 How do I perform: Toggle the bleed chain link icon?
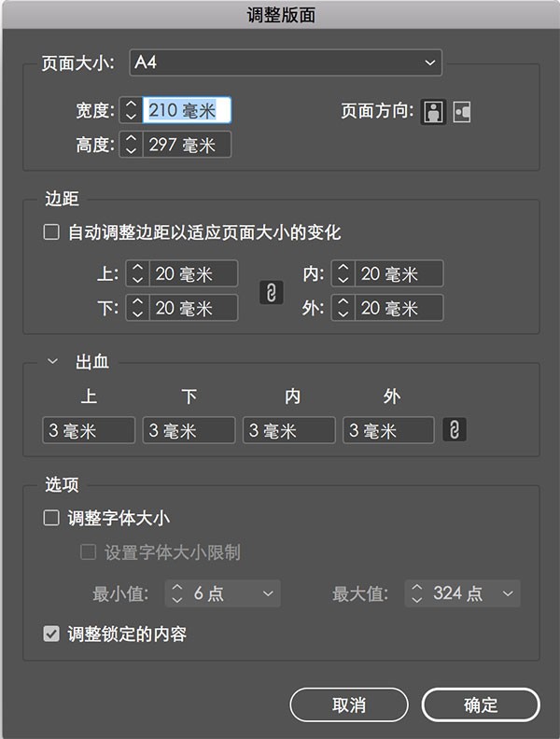click(455, 430)
